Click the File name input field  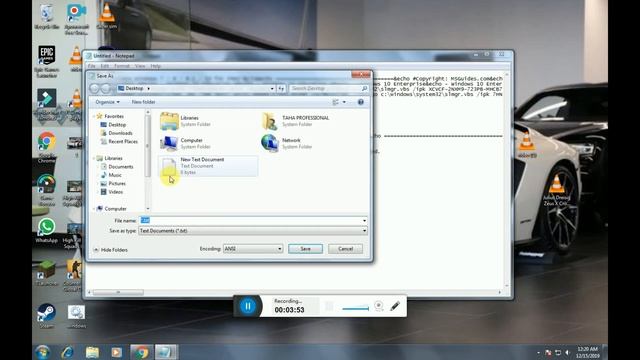(x=250, y=220)
